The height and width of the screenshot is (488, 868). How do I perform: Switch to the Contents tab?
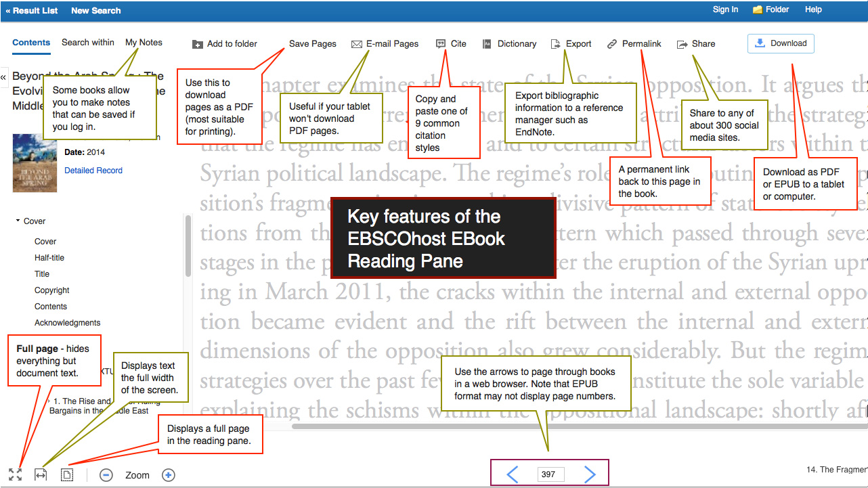coord(31,42)
